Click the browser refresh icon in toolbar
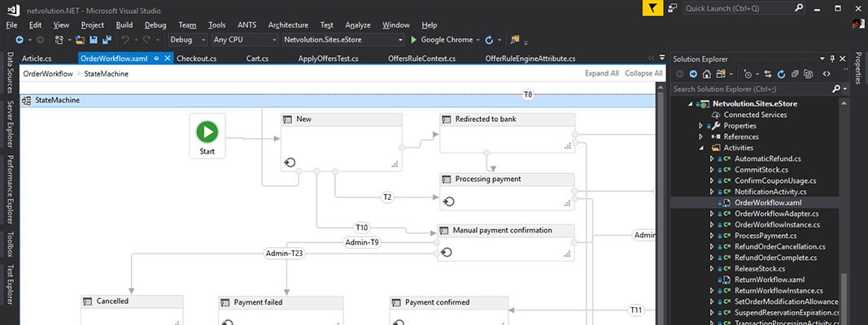Viewport: 868px width, 325px height. [489, 40]
